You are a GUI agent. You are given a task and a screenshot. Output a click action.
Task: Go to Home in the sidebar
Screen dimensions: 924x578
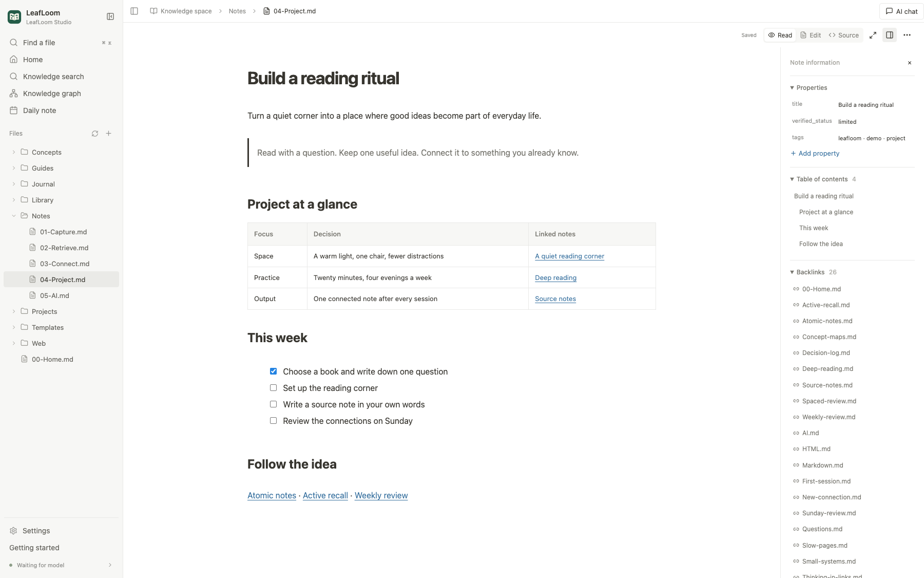point(61,60)
